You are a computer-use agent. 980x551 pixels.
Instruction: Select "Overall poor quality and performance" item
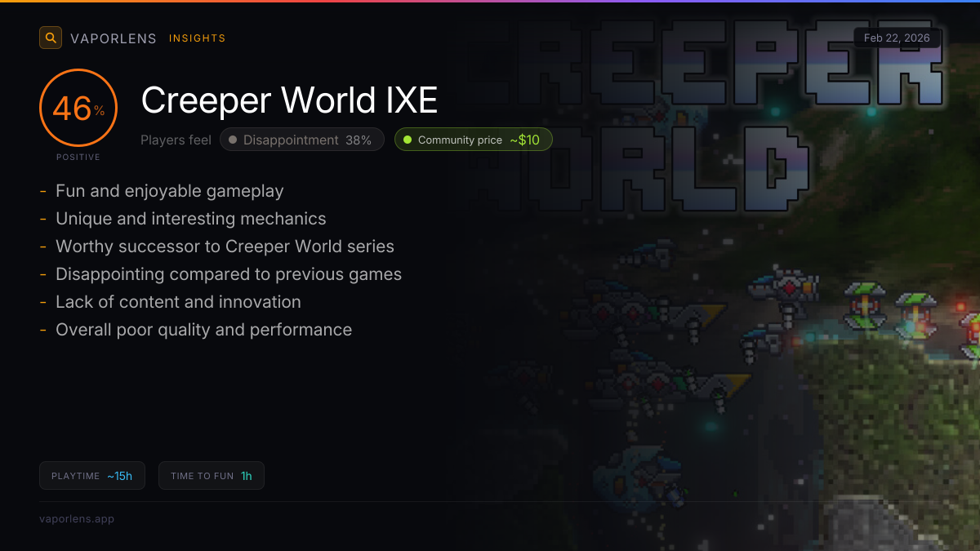[203, 330]
